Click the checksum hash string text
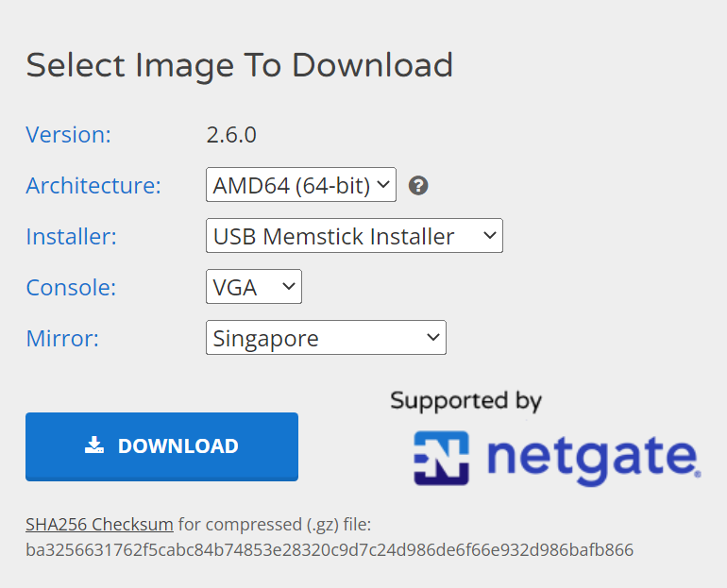The height and width of the screenshot is (588, 727). [x=330, y=550]
